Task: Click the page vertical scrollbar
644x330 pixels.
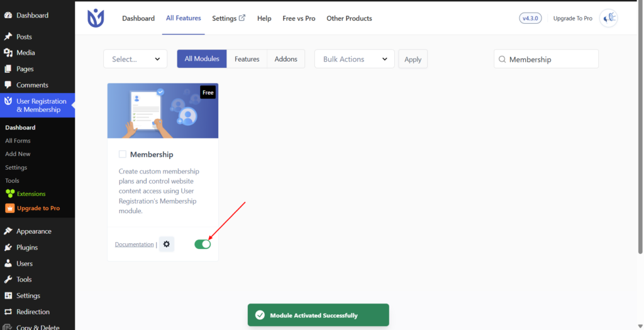Action: 640,128
